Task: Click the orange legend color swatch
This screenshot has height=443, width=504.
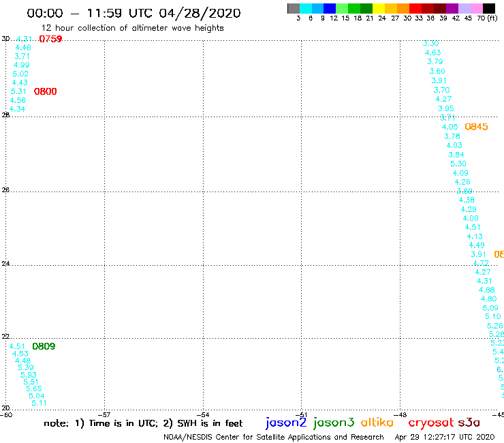Action: coord(403,8)
